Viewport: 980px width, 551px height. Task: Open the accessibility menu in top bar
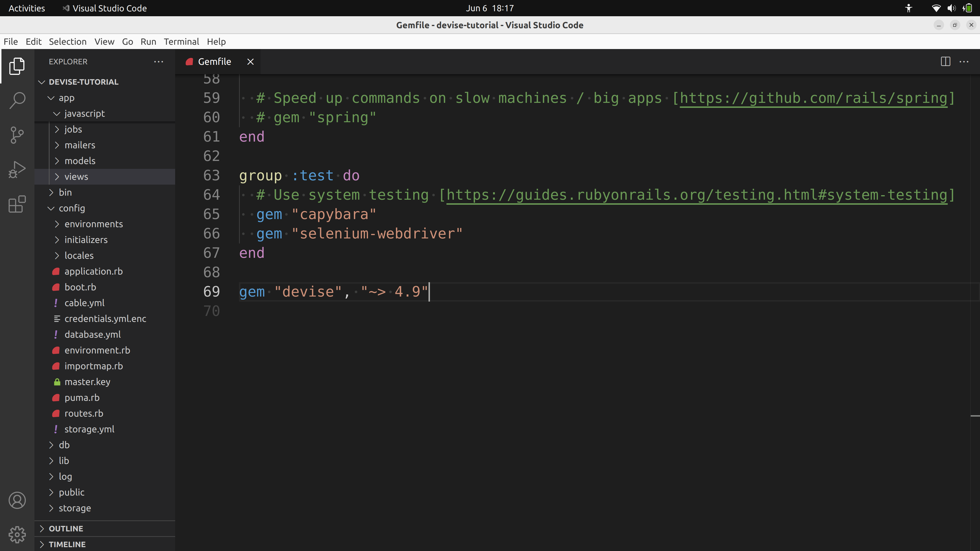(x=909, y=8)
